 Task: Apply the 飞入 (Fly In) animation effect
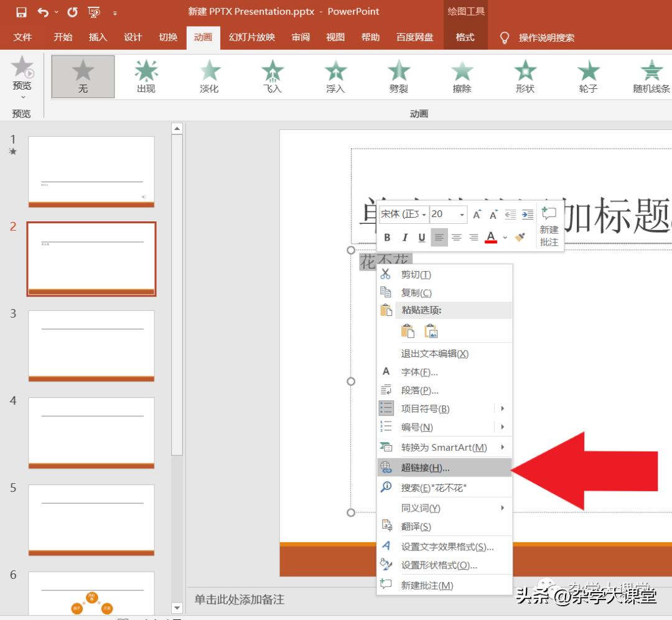272,75
